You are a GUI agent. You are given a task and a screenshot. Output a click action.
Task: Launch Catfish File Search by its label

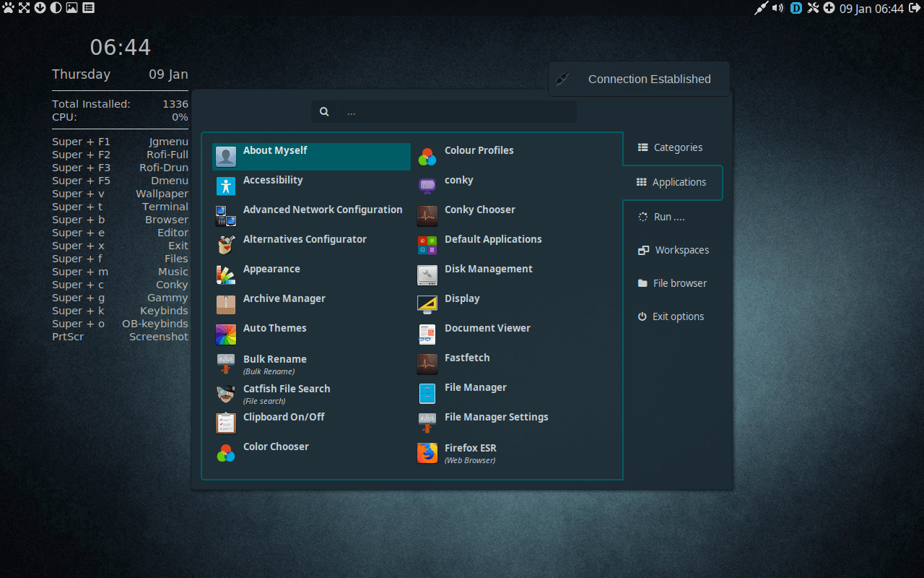click(x=287, y=389)
